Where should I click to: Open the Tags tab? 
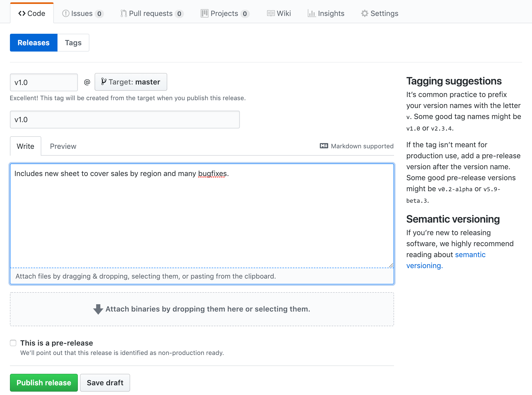pyautogui.click(x=73, y=43)
